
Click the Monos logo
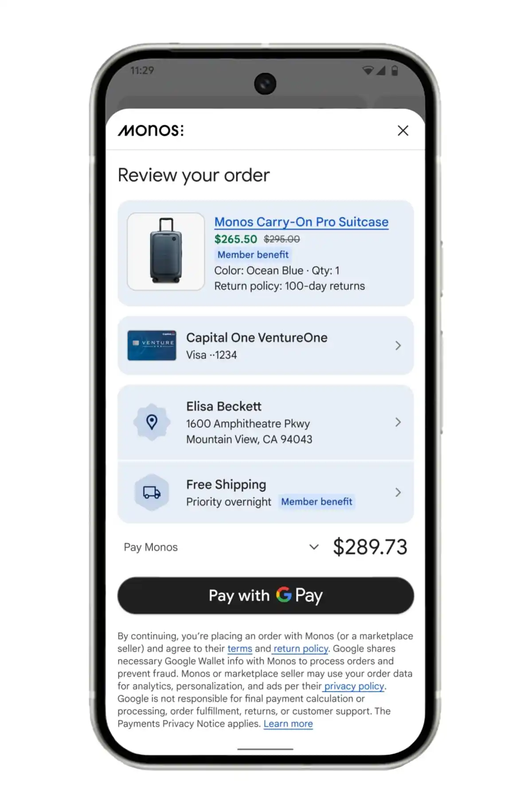pyautogui.click(x=151, y=130)
